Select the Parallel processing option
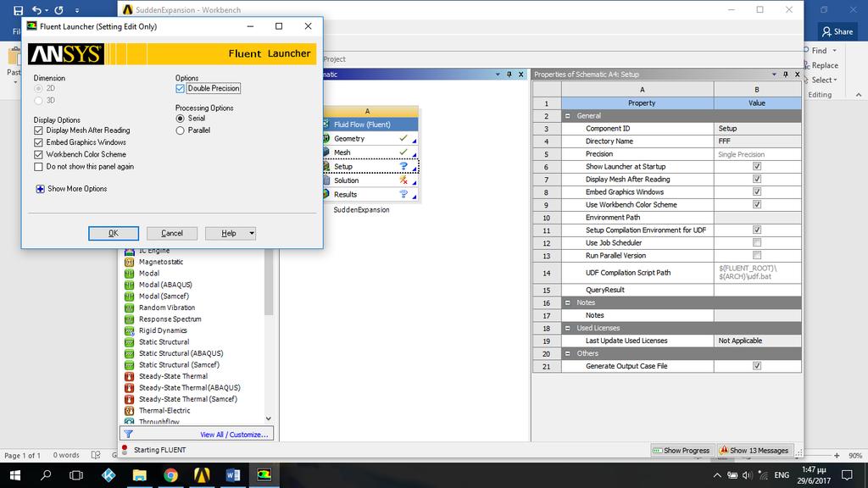The width and height of the screenshot is (868, 488). [180, 130]
